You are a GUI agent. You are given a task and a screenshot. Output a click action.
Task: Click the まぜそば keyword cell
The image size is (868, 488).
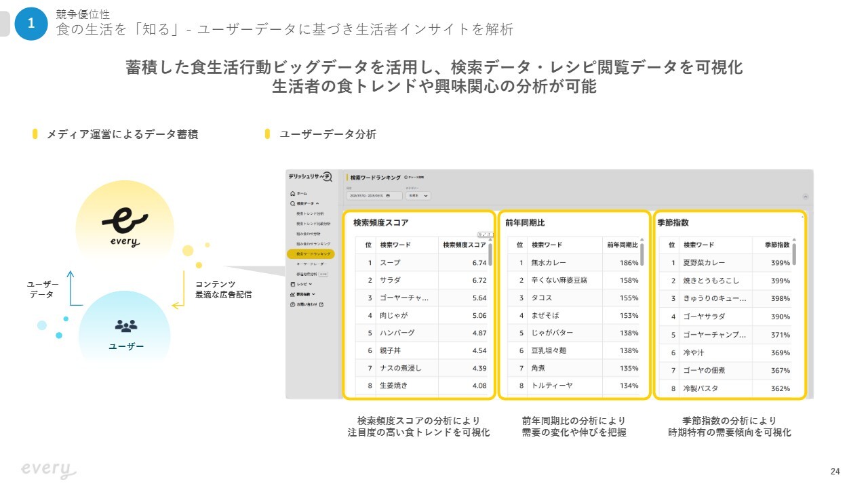[x=545, y=315]
